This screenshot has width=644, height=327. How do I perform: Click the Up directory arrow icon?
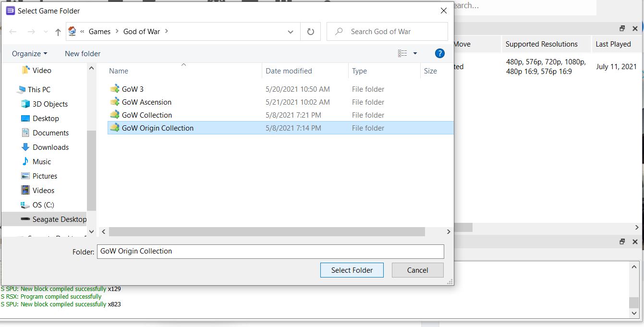pyautogui.click(x=58, y=32)
